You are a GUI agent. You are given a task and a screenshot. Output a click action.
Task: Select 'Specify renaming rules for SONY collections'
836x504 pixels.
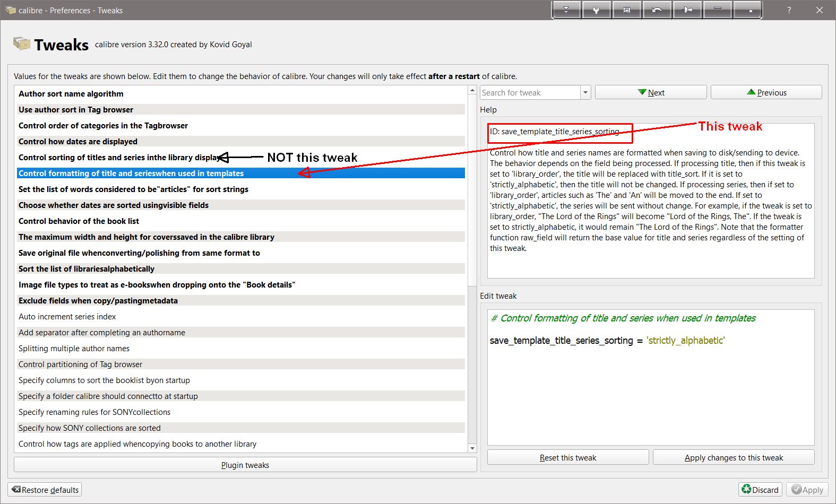[x=241, y=412]
